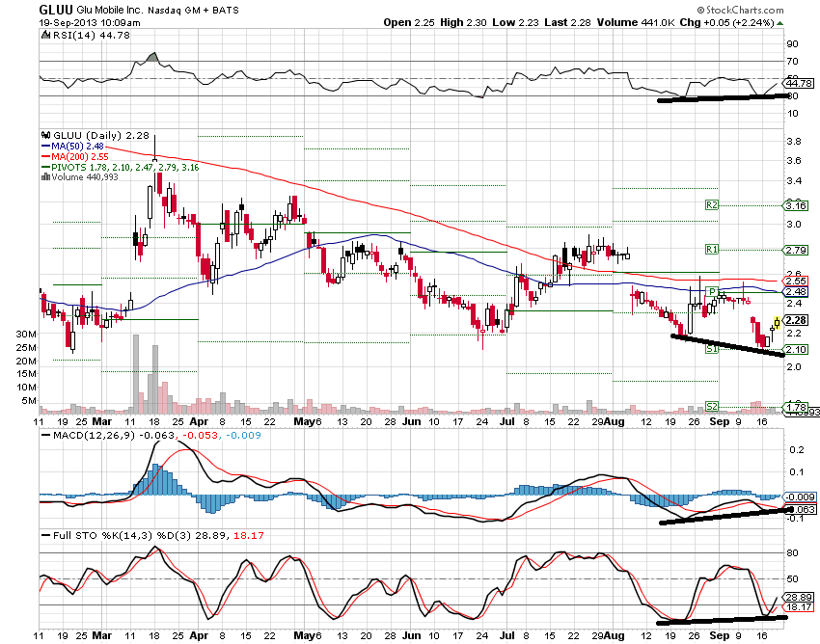
Task: Click the 30M volume axis label
Action: [x=26, y=334]
